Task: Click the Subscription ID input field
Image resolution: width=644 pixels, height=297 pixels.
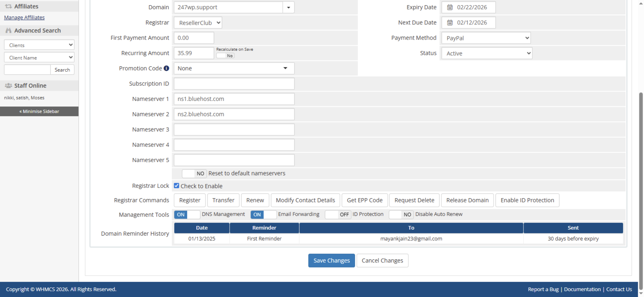Action: 233,84
